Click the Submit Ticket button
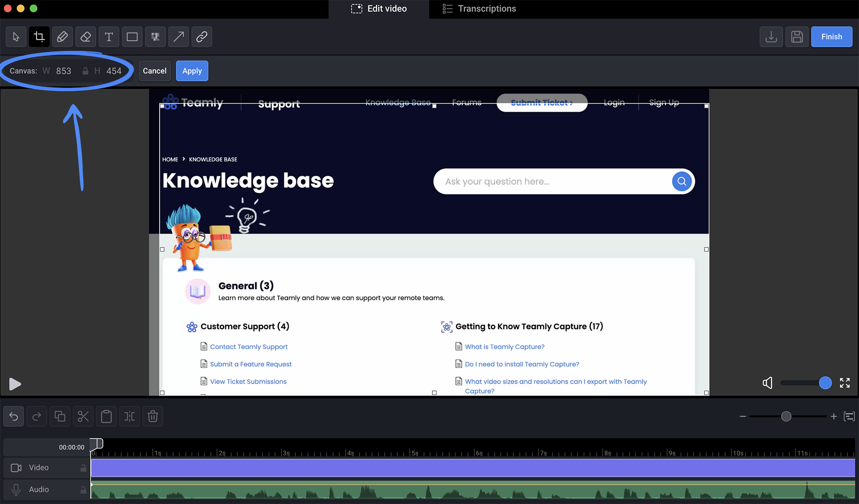859x504 pixels. 542,102
